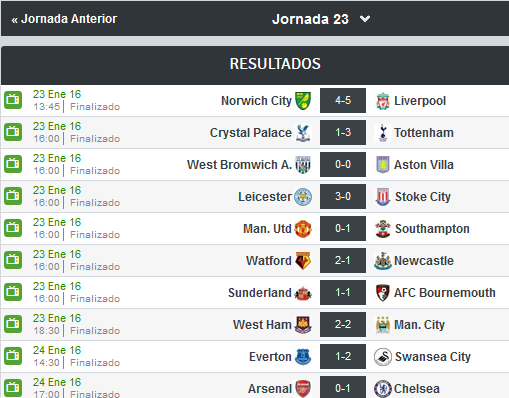Click the Crystal Palace team name
Screen dimensions: 509x398
[x=251, y=133]
